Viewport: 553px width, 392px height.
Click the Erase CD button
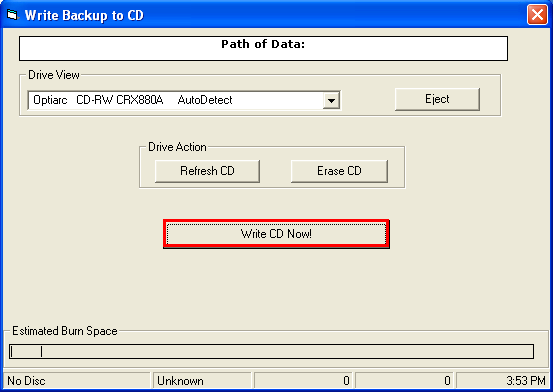point(339,171)
